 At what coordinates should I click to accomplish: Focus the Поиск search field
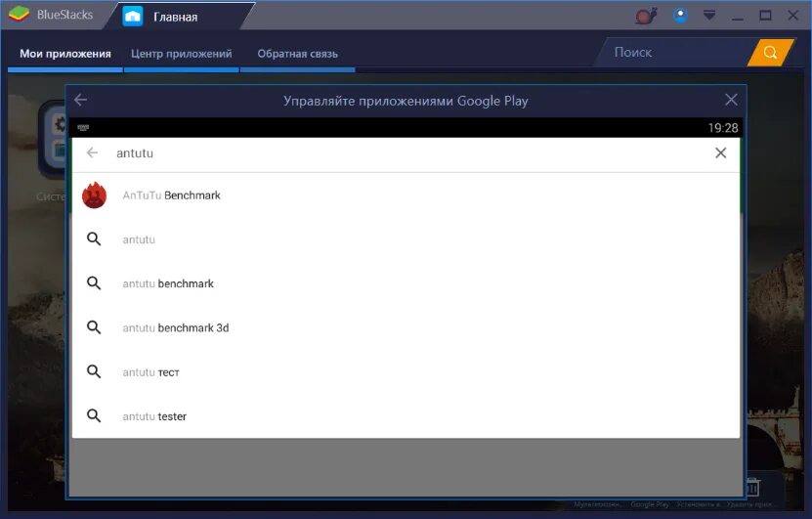click(673, 53)
